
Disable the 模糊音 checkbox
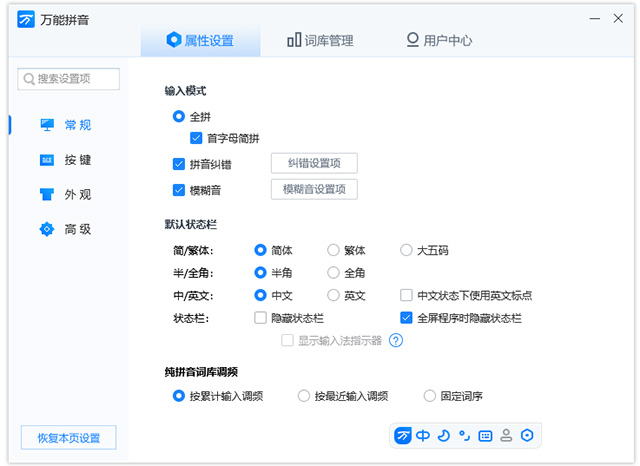tap(179, 190)
